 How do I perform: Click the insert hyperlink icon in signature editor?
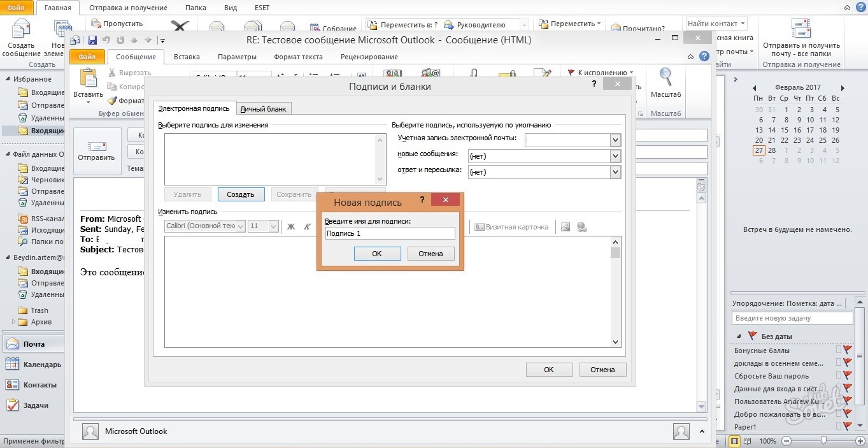coord(581,227)
